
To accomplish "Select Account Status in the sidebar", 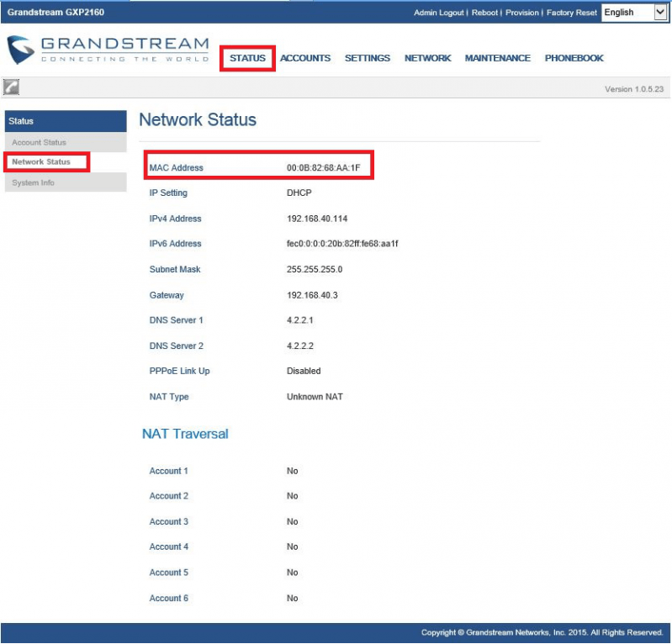I will [x=66, y=142].
